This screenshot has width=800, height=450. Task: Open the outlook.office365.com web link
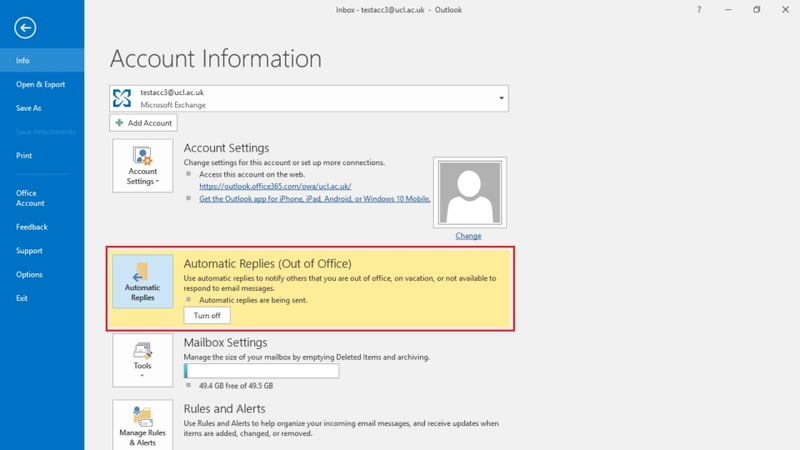(x=275, y=186)
